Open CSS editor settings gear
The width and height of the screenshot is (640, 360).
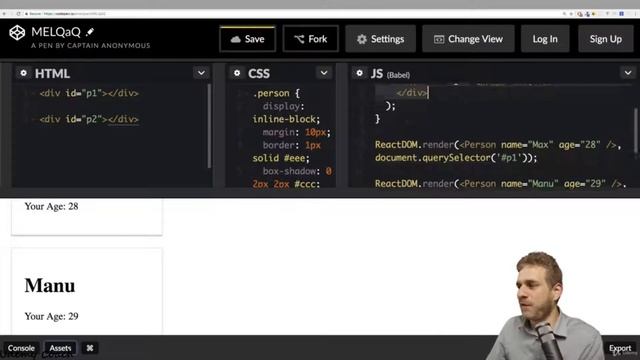point(237,73)
